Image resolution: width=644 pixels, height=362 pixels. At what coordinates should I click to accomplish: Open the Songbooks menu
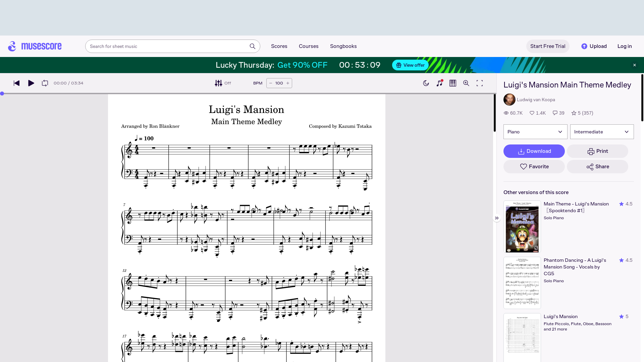(343, 46)
